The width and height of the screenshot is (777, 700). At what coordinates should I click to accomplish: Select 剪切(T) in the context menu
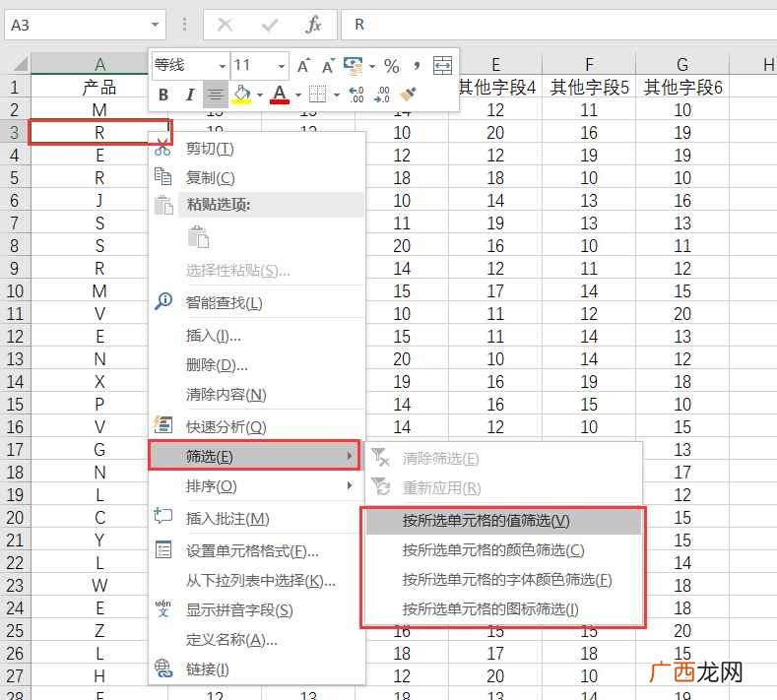[257, 149]
